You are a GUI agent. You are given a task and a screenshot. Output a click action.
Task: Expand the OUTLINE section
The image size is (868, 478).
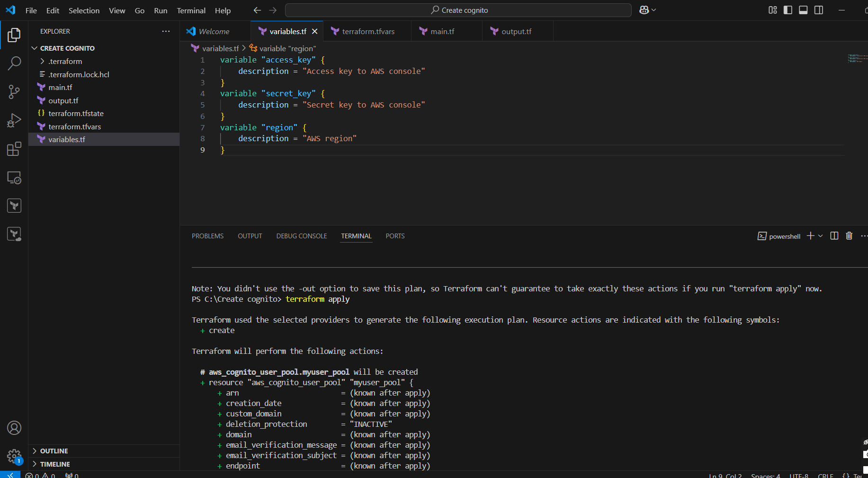[34, 451]
